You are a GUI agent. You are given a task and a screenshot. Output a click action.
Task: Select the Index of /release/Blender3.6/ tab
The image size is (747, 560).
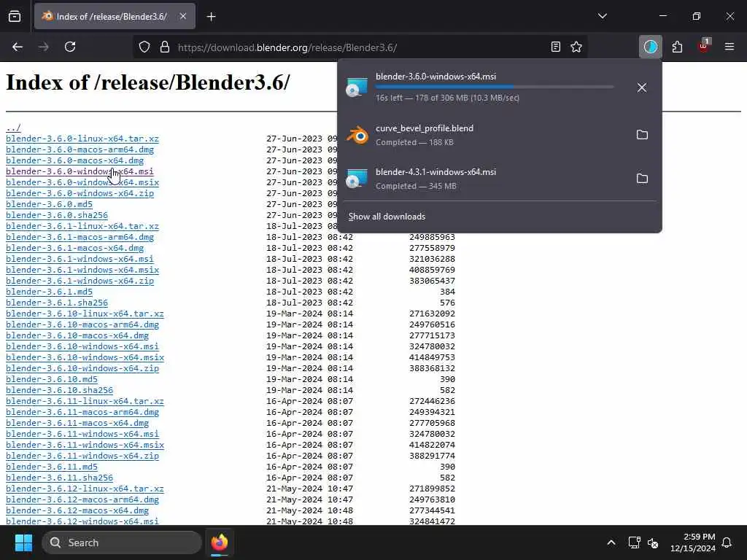(x=115, y=17)
